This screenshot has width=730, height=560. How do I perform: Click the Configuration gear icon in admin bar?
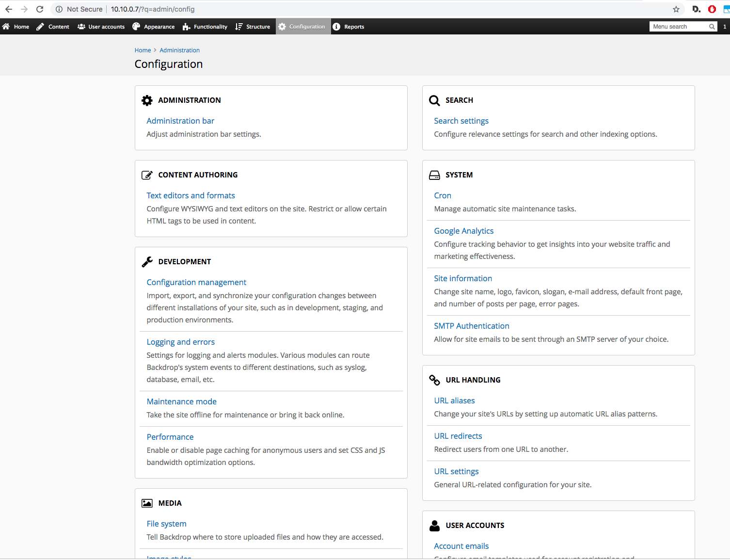pyautogui.click(x=282, y=27)
